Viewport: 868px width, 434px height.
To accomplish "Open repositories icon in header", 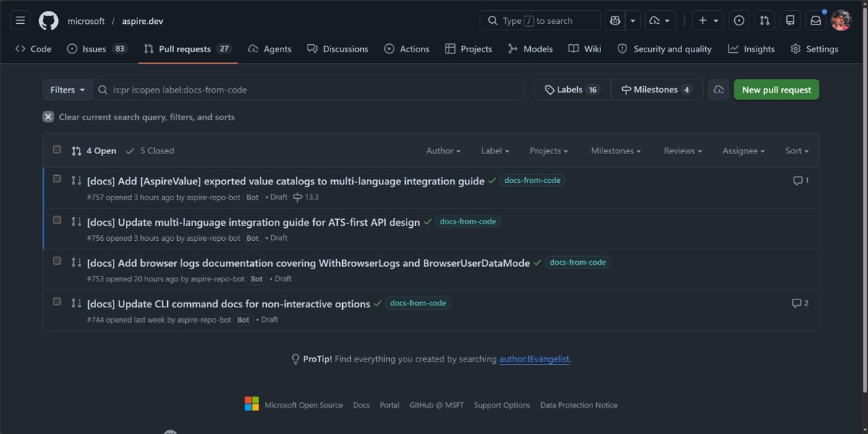I will (x=791, y=20).
